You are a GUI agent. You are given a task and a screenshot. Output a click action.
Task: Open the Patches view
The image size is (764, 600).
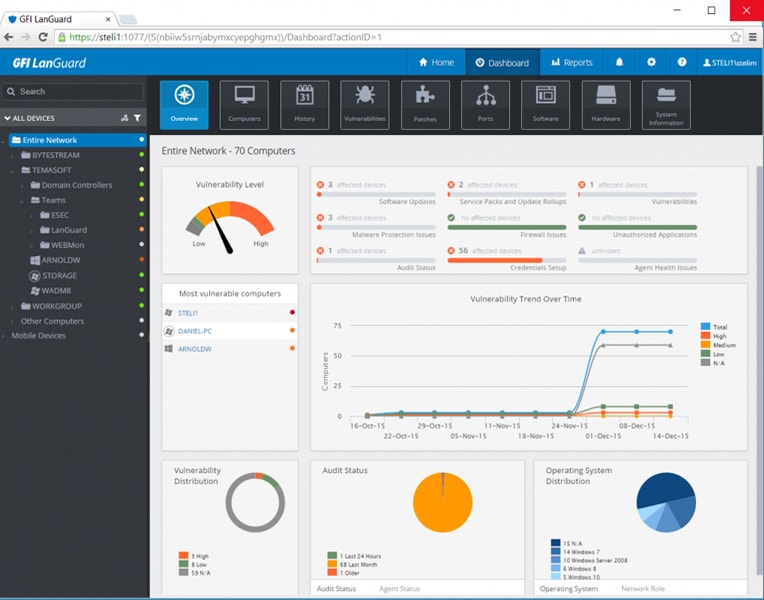tap(425, 105)
